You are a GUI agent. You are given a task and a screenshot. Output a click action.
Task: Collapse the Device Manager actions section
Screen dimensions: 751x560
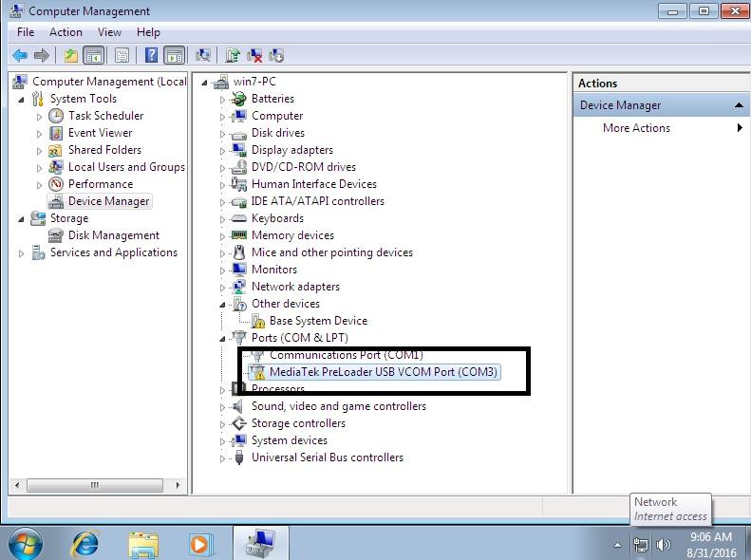tap(739, 105)
